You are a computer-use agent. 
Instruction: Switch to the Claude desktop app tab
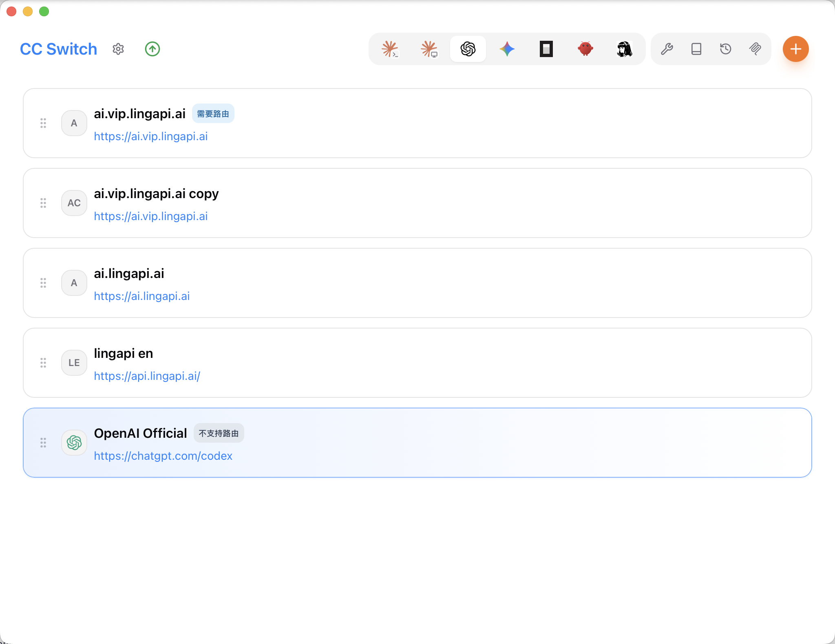pyautogui.click(x=429, y=49)
